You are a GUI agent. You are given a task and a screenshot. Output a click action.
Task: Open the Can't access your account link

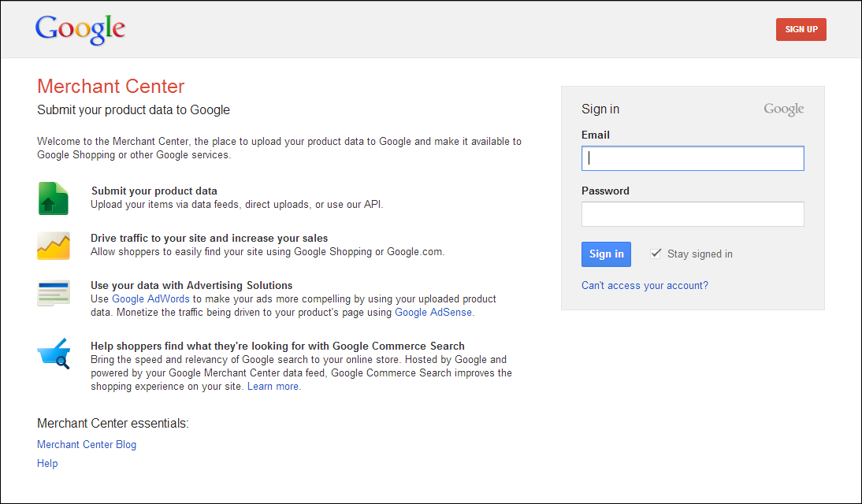coord(645,285)
